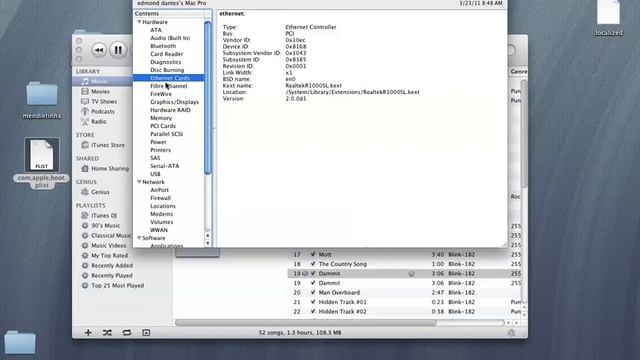This screenshot has height=360, width=640.
Task: Uncheck the Mutt song checkbox
Action: [313, 254]
